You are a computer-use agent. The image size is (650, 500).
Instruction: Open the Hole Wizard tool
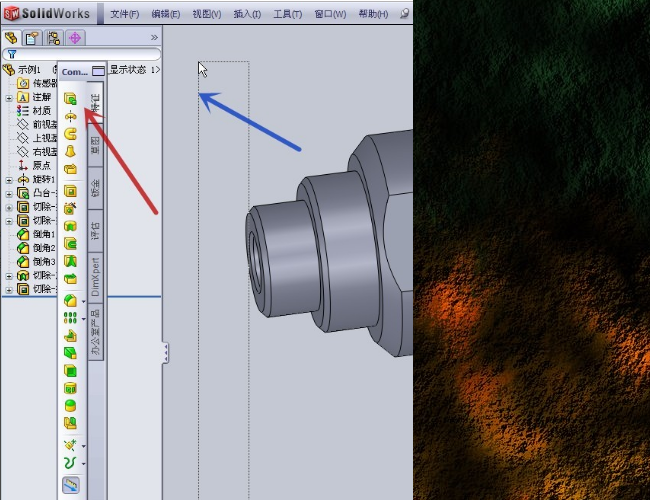click(x=70, y=208)
